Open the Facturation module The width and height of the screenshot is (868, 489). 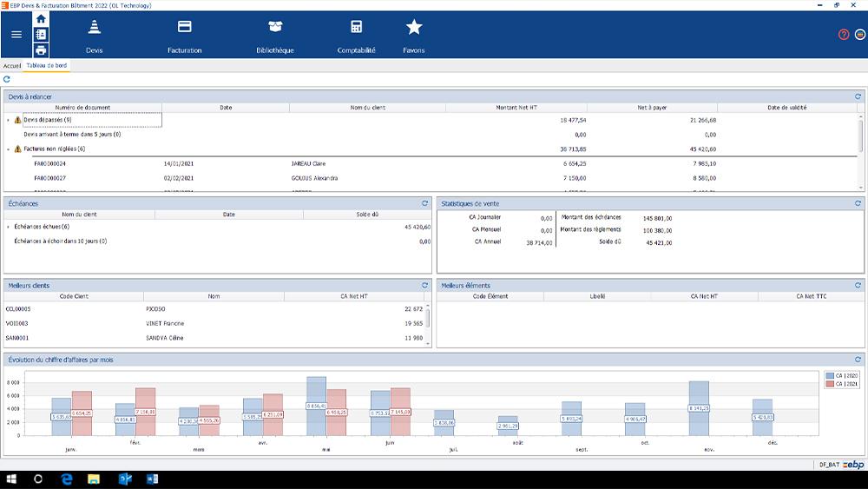coord(184,36)
